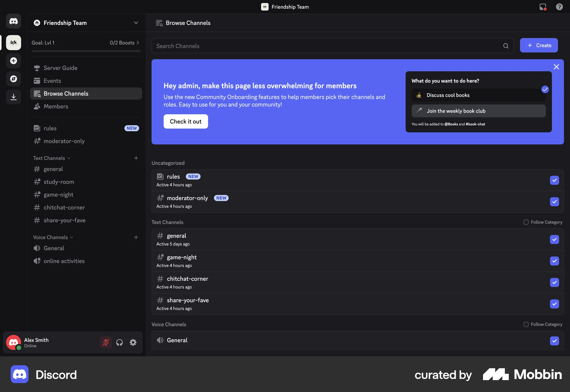The height and width of the screenshot is (392, 570).
Task: Open User Settings gear icon
Action: (x=133, y=342)
